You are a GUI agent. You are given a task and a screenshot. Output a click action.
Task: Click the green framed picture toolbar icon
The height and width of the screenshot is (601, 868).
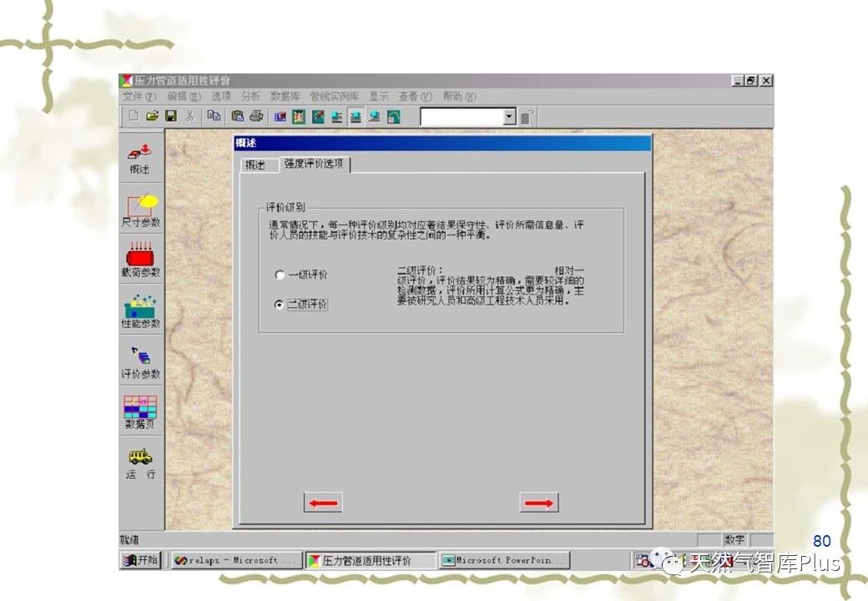[299, 117]
